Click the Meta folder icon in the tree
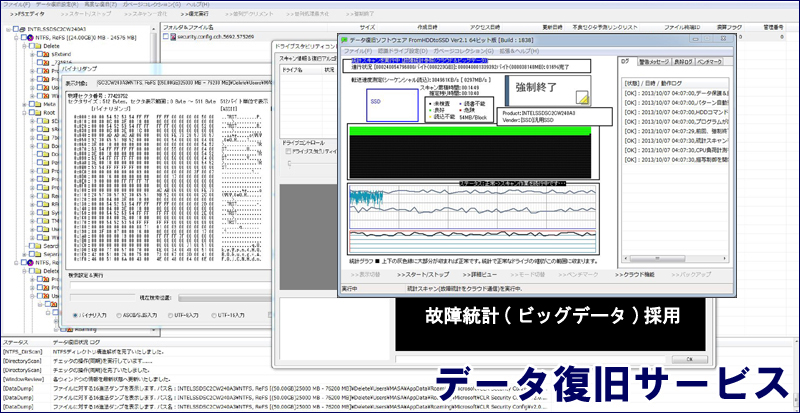Screen dimensions: 800x413 coord(39,104)
